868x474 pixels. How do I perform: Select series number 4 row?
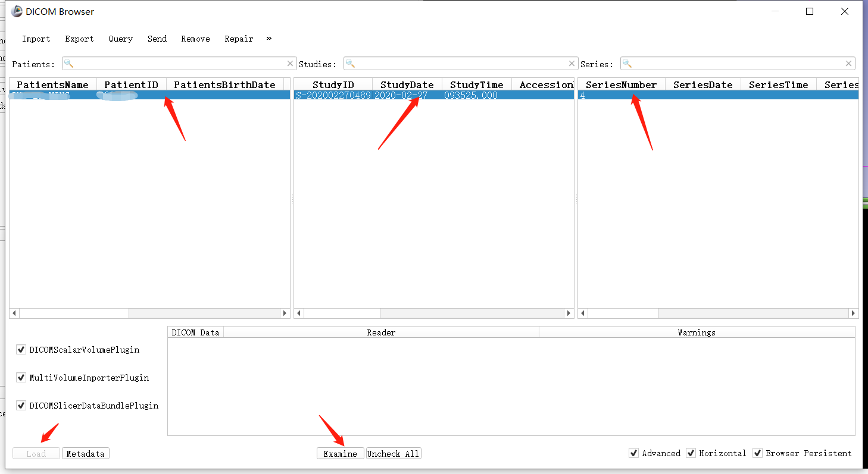coord(718,95)
